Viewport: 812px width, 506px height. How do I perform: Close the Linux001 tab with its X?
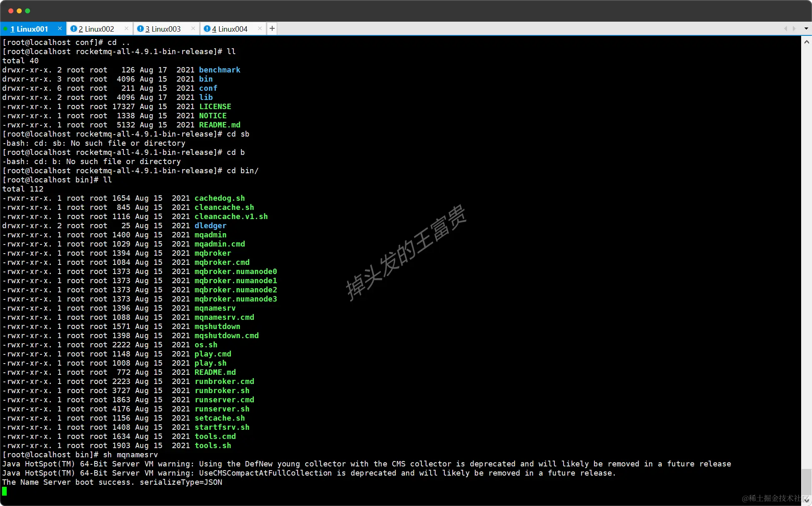[x=60, y=28]
